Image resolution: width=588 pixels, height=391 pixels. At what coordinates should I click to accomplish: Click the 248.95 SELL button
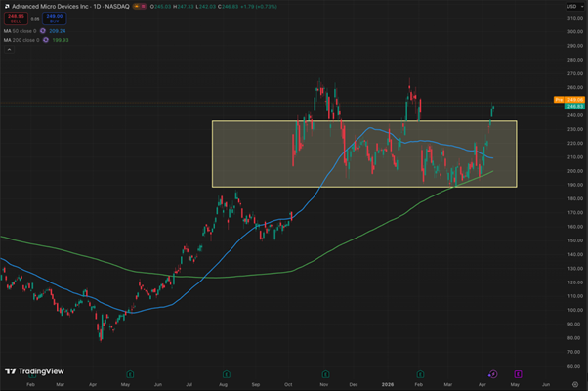click(15, 20)
